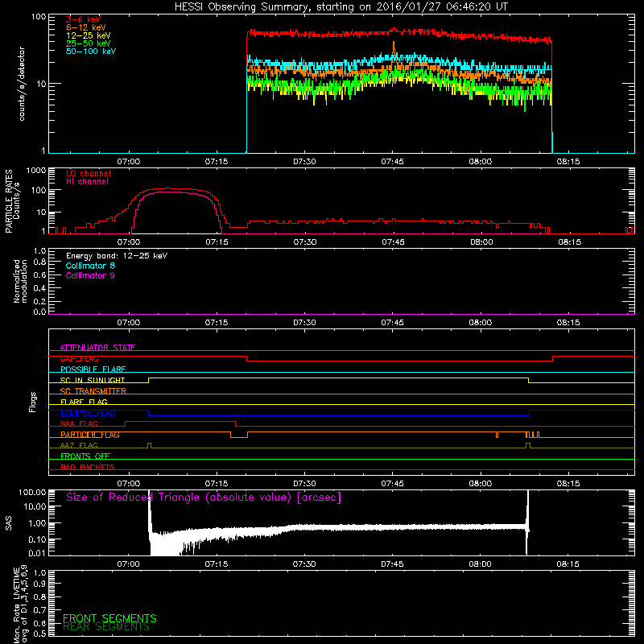The image size is (644, 644).
Task: Click the vertical Flags axis title
Action: tap(33, 402)
